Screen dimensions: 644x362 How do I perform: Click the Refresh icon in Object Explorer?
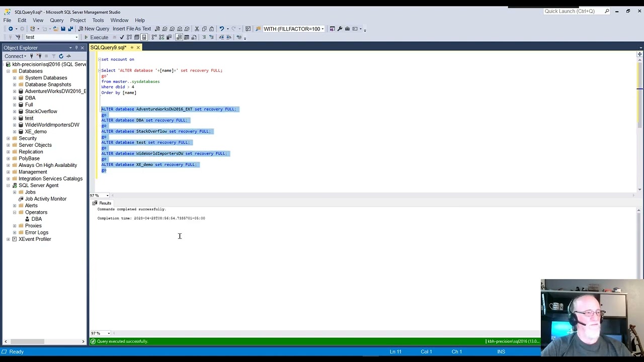[61, 56]
